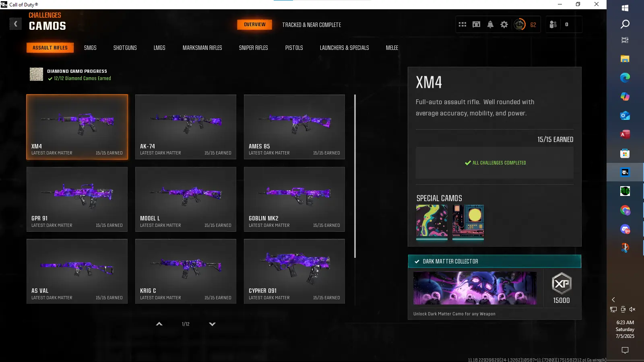644x362 pixels.
Task: Select the AK-74 weapon card
Action: coord(186,127)
